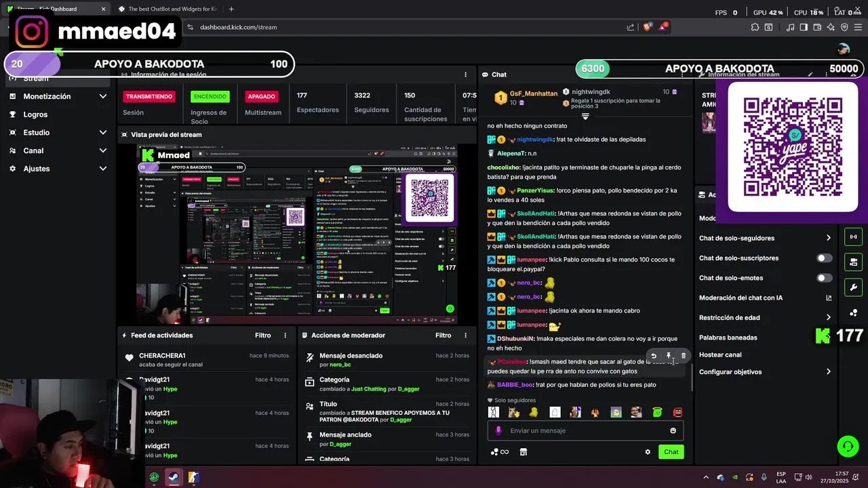The height and width of the screenshot is (488, 868).
Task: Click Enviar un mensaje input field
Action: 585,430
